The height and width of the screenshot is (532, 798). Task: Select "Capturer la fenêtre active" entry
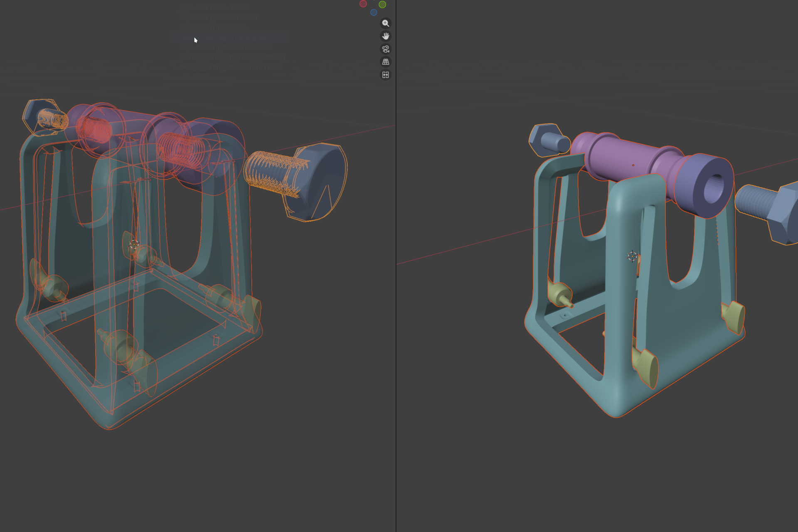tap(213, 27)
